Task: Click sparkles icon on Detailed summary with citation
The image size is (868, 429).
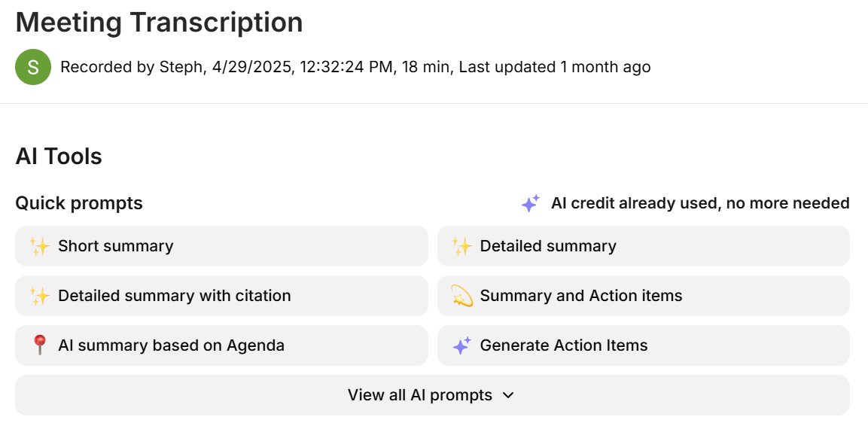Action: point(39,296)
